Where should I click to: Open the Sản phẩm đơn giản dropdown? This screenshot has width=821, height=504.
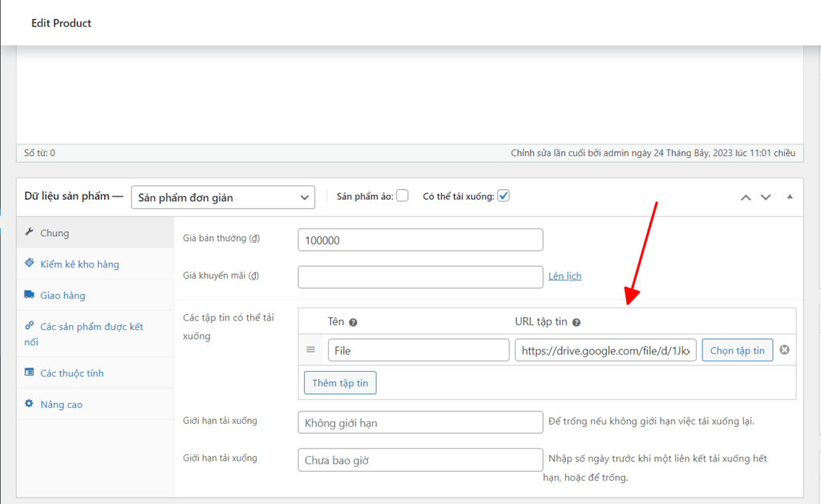[223, 197]
